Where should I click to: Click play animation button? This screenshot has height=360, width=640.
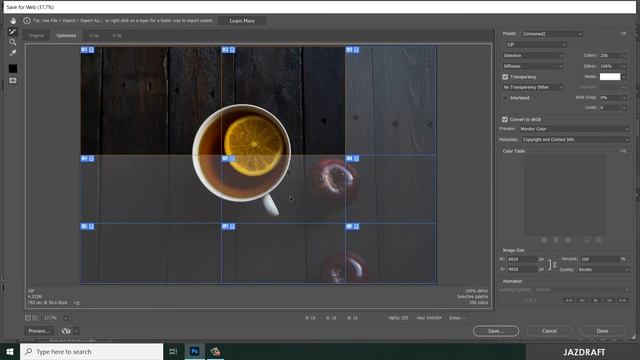tap(596, 300)
